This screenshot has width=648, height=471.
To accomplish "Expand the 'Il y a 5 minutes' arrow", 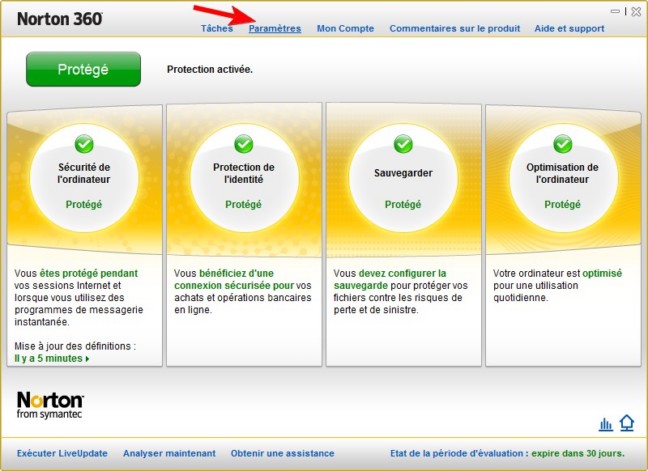I will click(87, 359).
